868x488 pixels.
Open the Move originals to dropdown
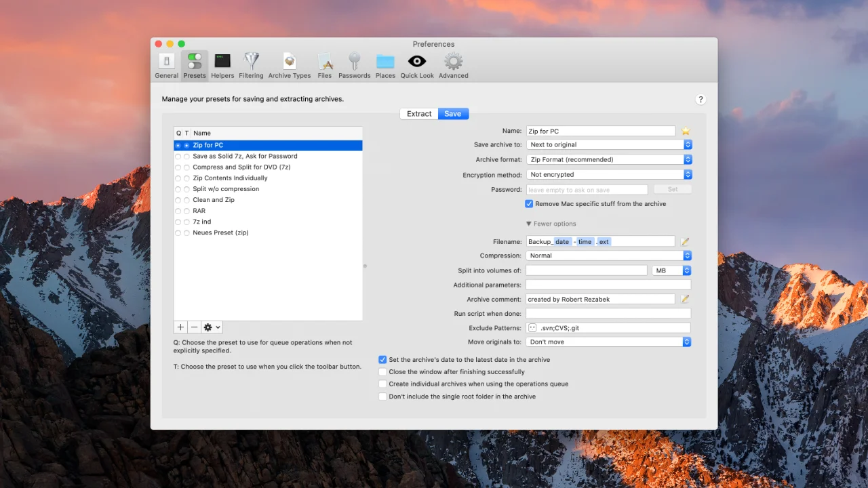[x=609, y=342]
